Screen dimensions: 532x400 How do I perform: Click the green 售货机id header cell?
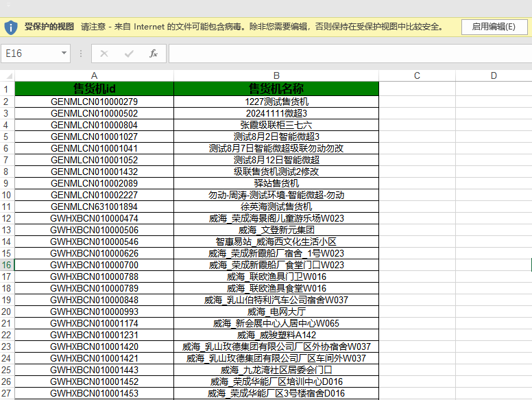pyautogui.click(x=95, y=89)
